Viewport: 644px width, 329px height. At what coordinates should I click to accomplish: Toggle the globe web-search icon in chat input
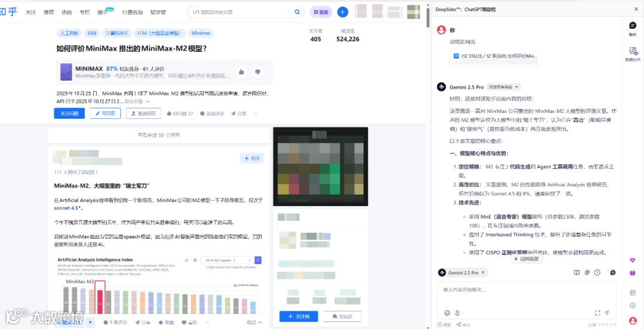pyautogui.click(x=447, y=312)
